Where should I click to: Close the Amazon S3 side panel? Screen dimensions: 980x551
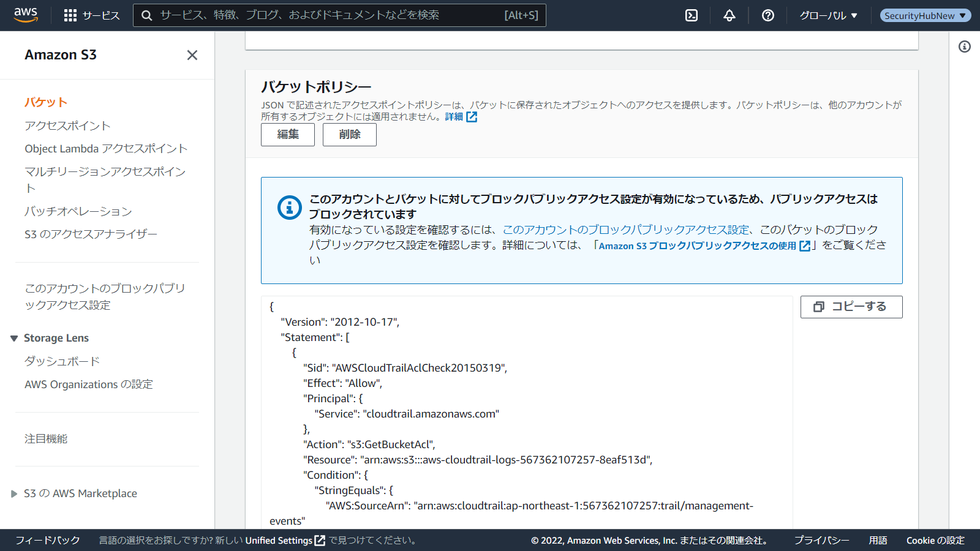click(x=192, y=55)
